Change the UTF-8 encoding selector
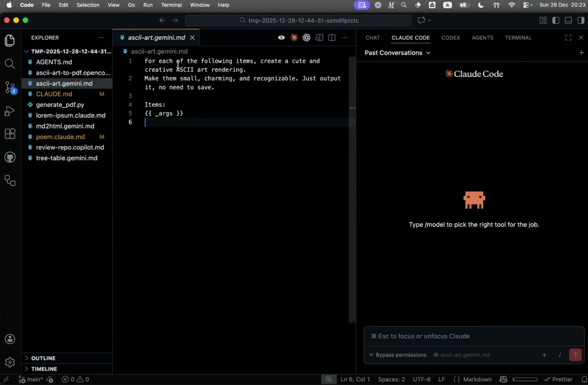 [x=421, y=379]
